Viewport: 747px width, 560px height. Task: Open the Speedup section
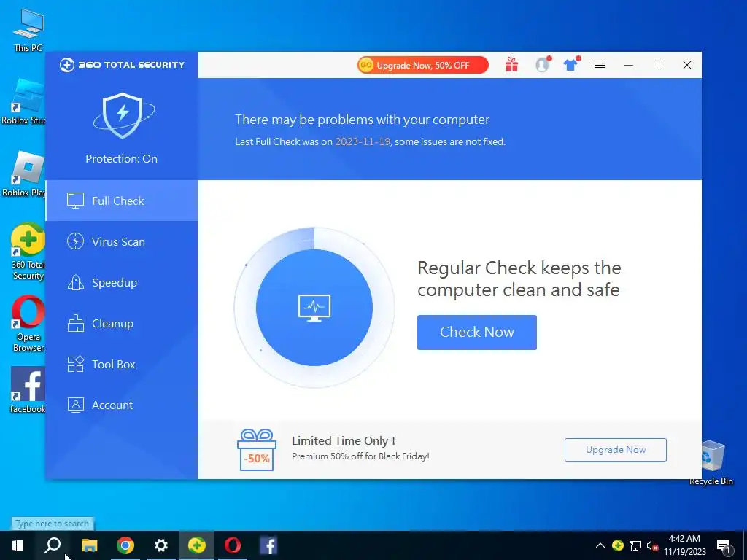[122, 282]
